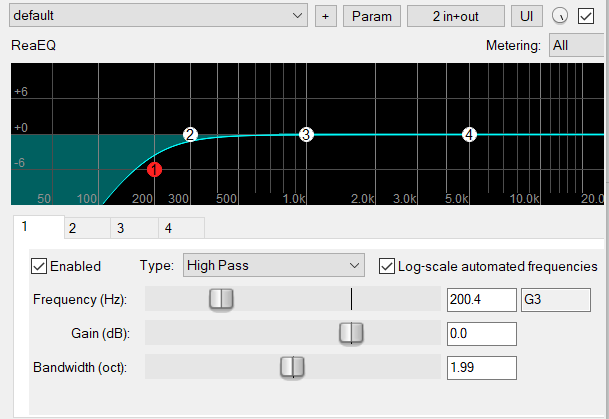Switch to band tab 1
The width and height of the screenshot is (609, 419).
[39, 226]
